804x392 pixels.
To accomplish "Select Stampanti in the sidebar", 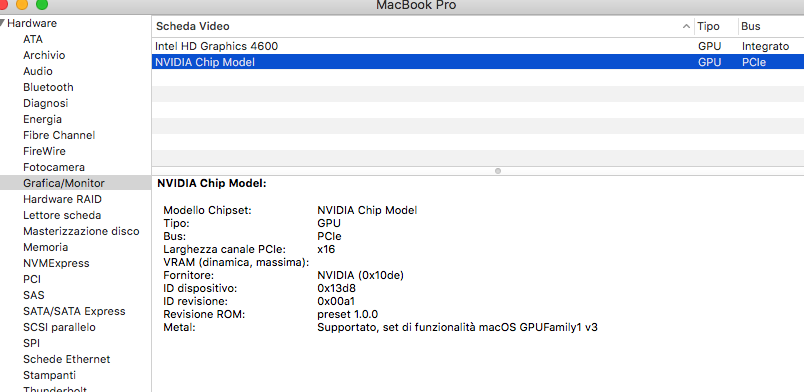I will (49, 375).
